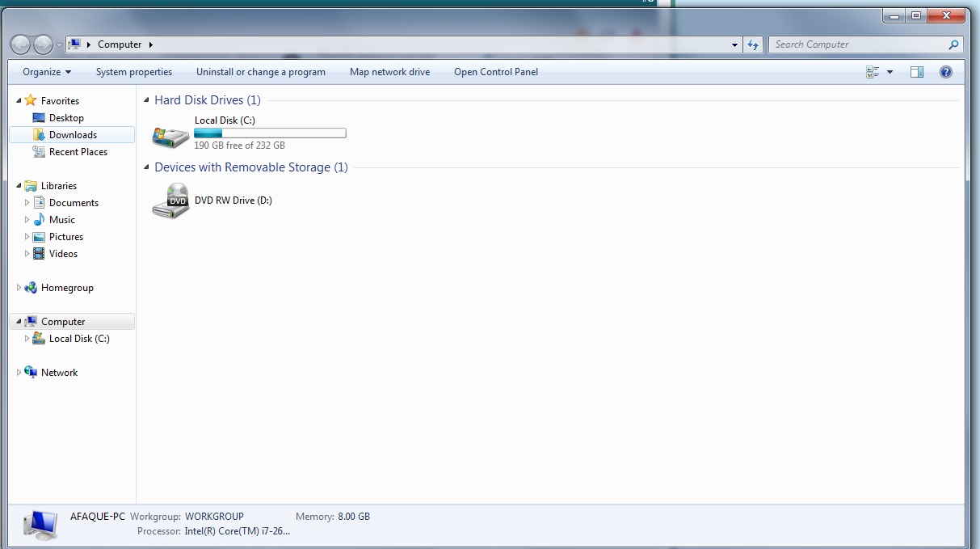Open the view options dropdown arrow
The height and width of the screenshot is (549, 980).
[x=890, y=72]
